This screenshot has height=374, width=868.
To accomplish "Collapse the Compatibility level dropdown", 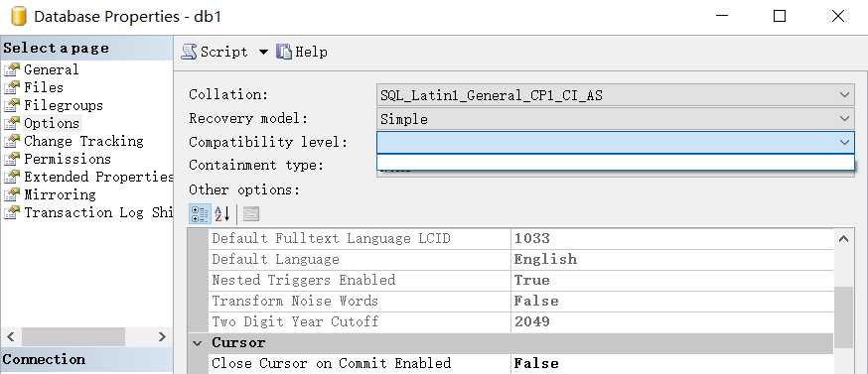I will pyautogui.click(x=843, y=142).
